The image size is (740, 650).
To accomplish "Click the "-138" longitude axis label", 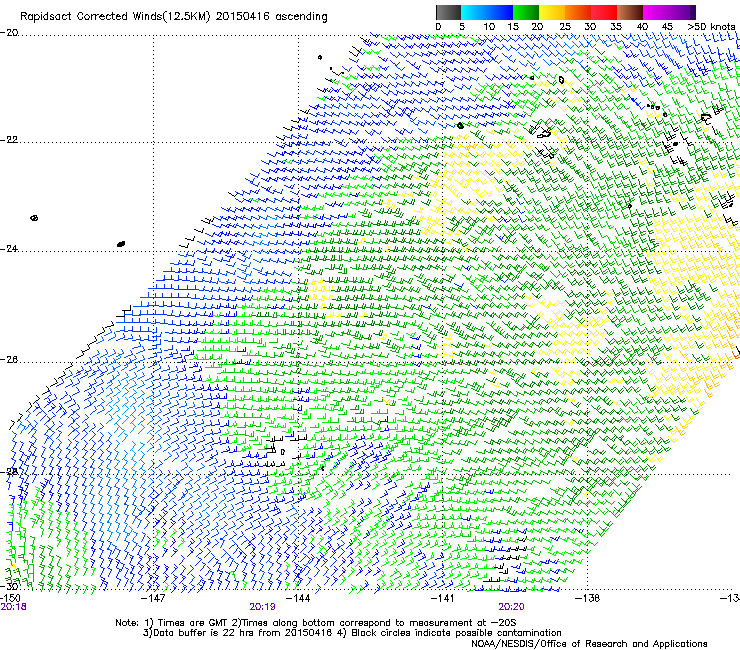I will point(588,598).
